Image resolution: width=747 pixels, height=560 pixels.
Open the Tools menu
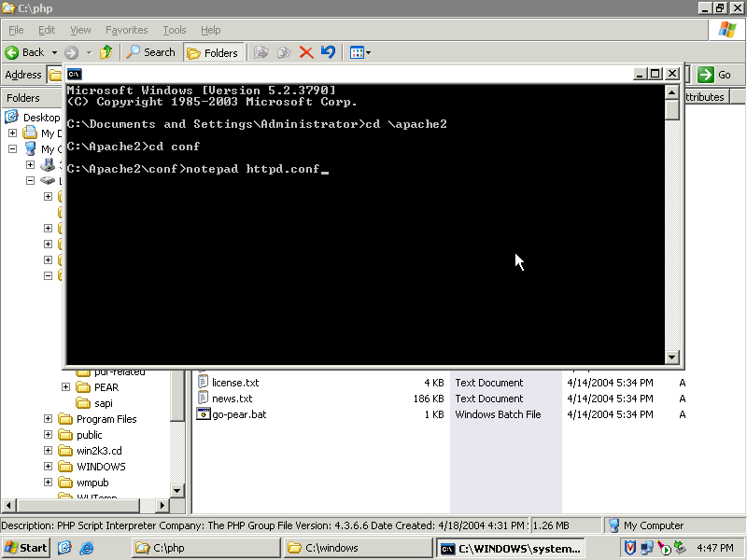(x=174, y=30)
